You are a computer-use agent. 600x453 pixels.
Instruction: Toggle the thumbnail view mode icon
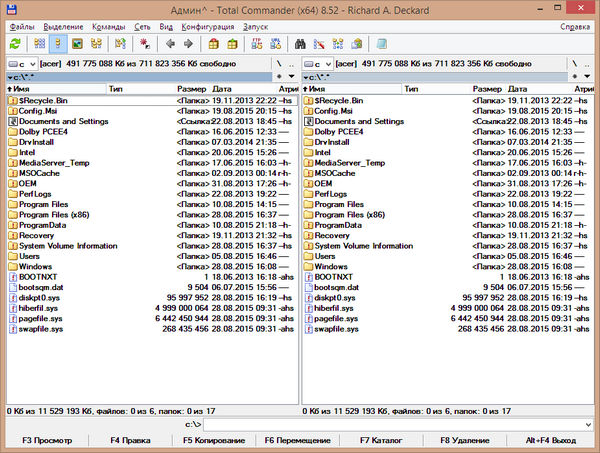point(75,44)
